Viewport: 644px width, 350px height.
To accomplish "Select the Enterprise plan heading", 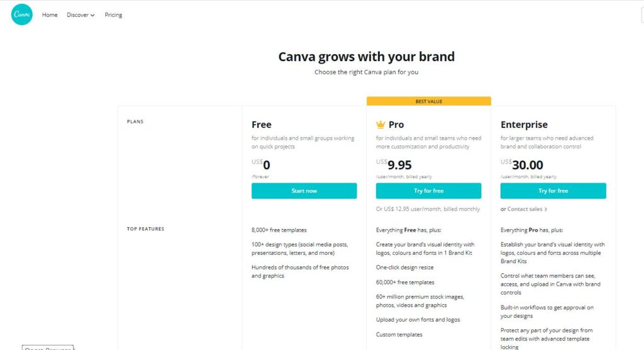I will pyautogui.click(x=524, y=125).
